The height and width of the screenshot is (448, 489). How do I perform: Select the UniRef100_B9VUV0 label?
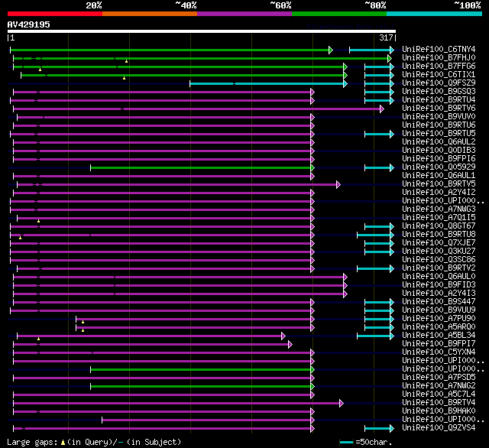pyautogui.click(x=439, y=117)
